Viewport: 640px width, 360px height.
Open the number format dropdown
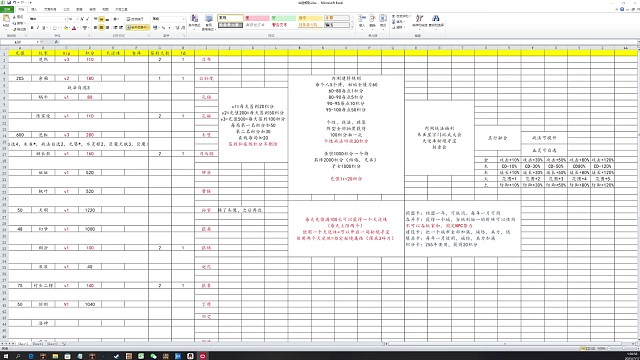pyautogui.click(x=184, y=19)
